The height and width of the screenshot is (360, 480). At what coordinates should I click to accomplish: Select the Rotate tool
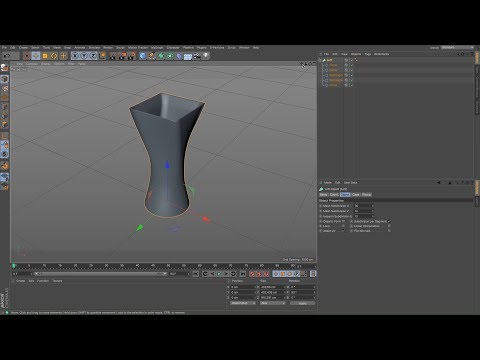(54, 56)
